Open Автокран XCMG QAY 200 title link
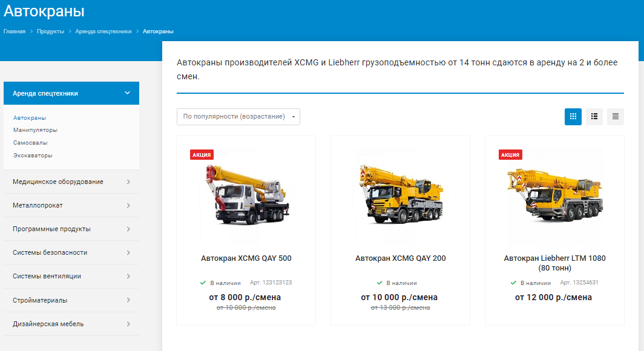The height and width of the screenshot is (351, 644). coord(401,258)
